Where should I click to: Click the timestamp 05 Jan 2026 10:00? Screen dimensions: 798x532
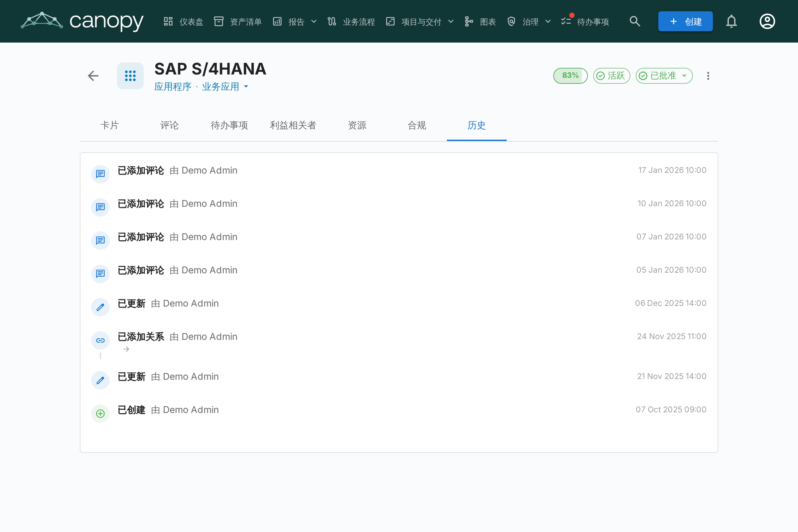coord(671,270)
